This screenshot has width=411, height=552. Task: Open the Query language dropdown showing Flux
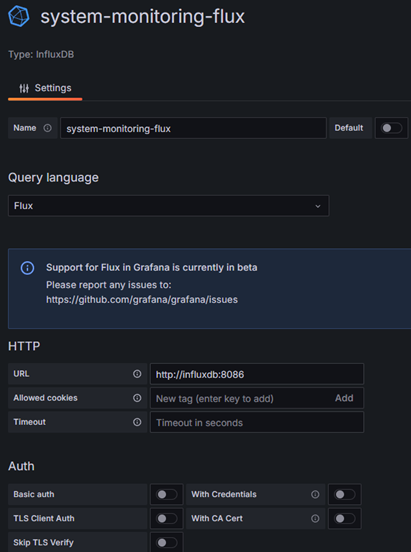click(x=168, y=206)
